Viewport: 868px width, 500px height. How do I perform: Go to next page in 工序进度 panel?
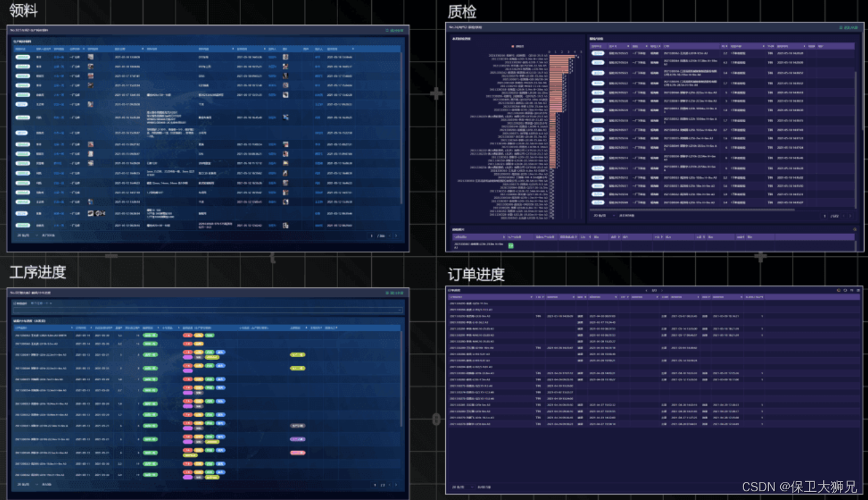click(x=395, y=484)
